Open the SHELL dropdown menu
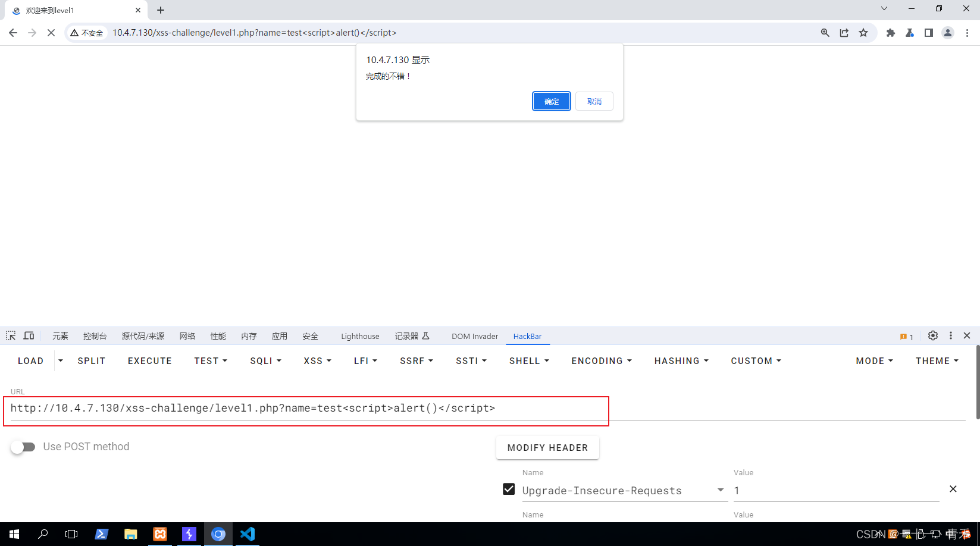 tap(529, 361)
